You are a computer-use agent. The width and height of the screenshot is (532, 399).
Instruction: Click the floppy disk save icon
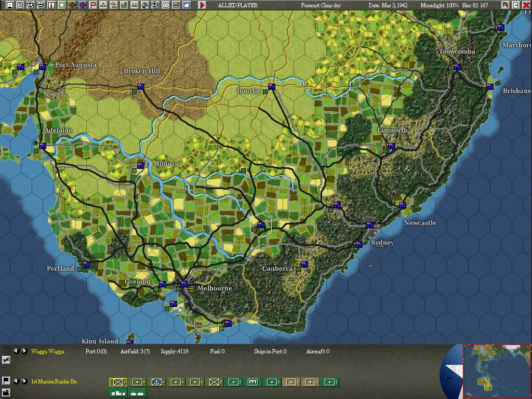pyautogui.click(x=10, y=5)
